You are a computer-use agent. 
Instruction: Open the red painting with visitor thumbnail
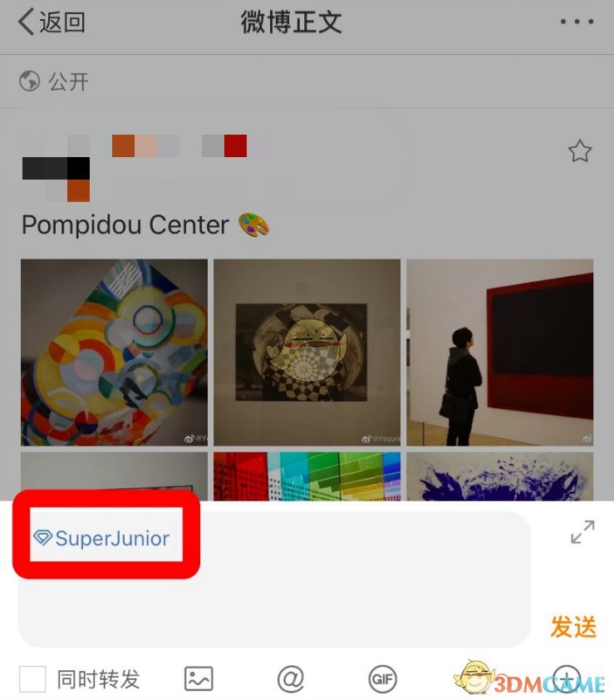pyautogui.click(x=500, y=352)
